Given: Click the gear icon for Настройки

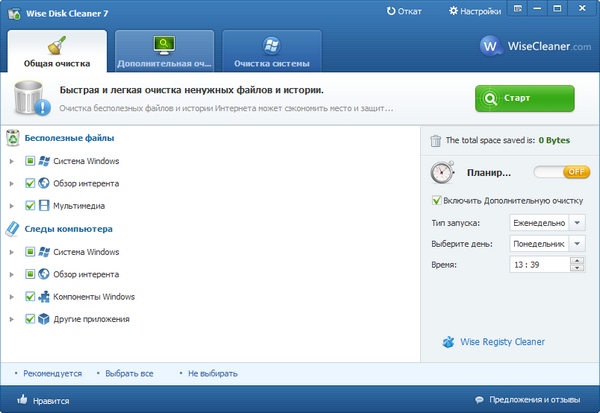Looking at the screenshot, I should pyautogui.click(x=453, y=11).
